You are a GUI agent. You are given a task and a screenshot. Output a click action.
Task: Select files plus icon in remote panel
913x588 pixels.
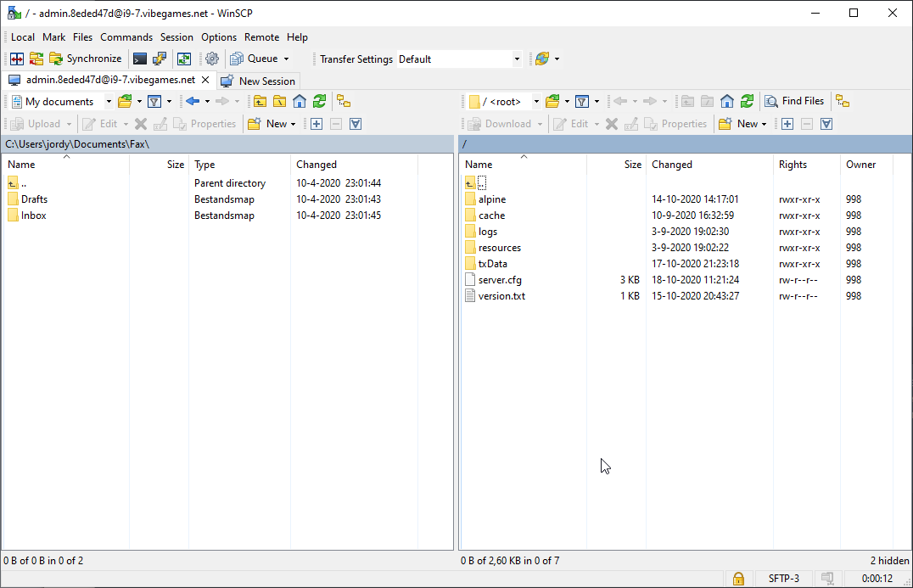pyautogui.click(x=787, y=124)
